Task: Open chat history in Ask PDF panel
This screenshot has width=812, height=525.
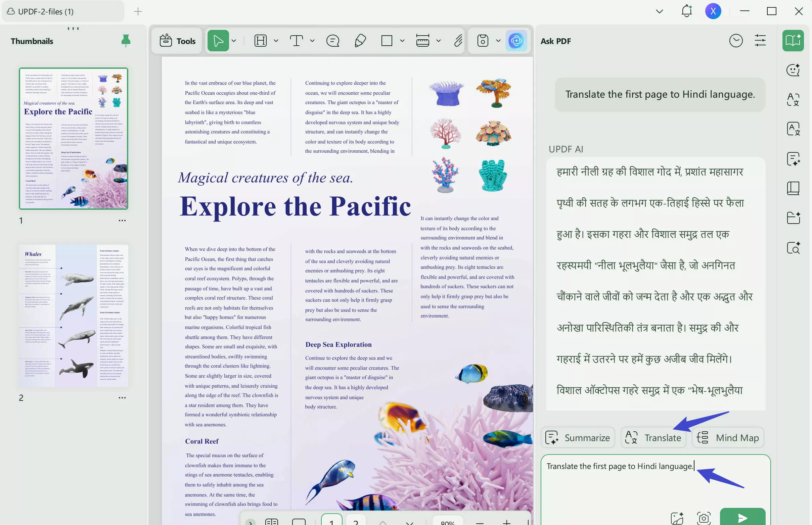Action: [736, 41]
